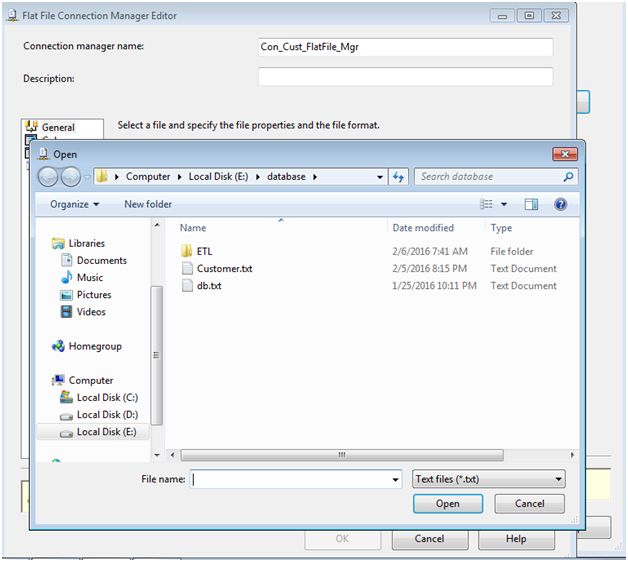Click the Computer icon in navigation pane
Image resolution: width=628 pixels, height=562 pixels.
(58, 380)
